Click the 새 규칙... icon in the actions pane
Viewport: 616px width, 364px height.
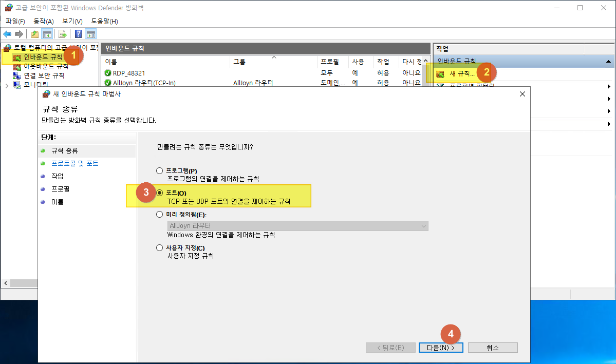[x=440, y=74]
